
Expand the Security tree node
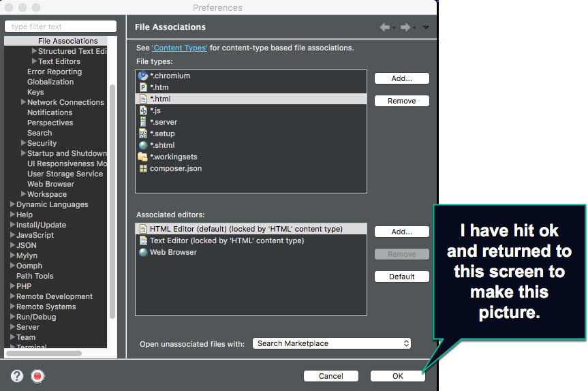pos(23,142)
